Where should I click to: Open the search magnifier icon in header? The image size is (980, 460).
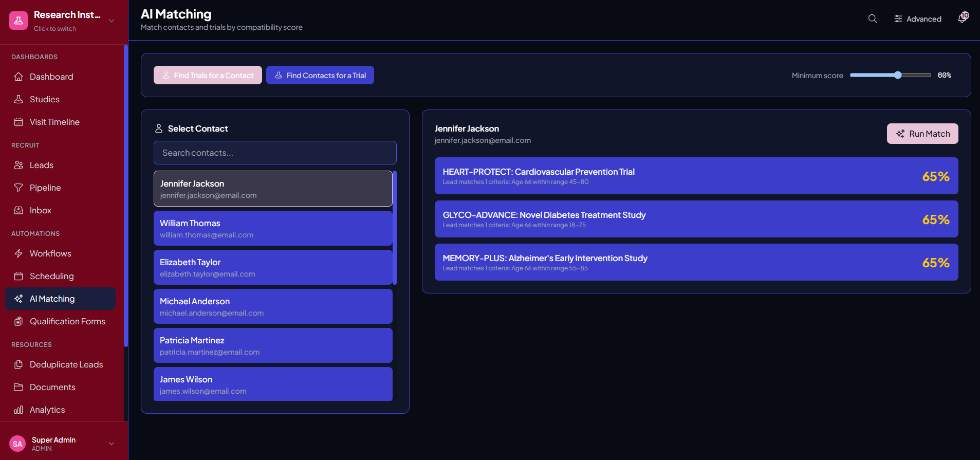(872, 19)
